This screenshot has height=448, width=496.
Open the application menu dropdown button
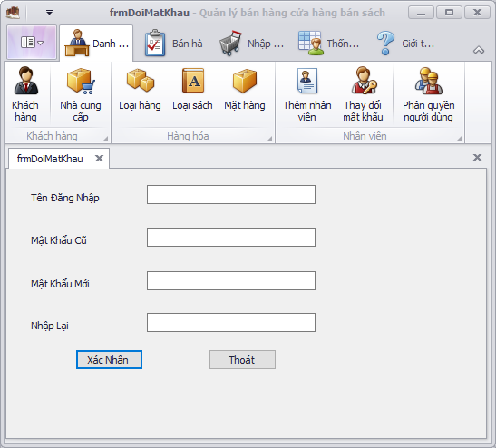pyautogui.click(x=32, y=42)
